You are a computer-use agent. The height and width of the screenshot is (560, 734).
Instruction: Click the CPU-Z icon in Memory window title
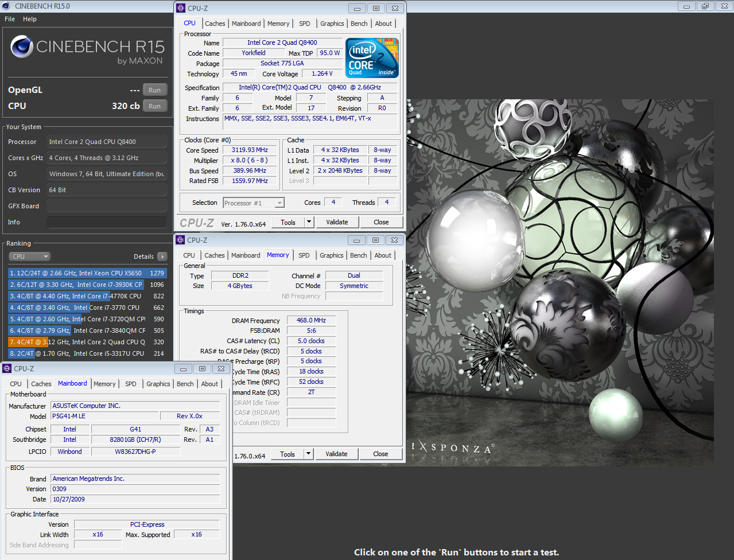pos(181,240)
